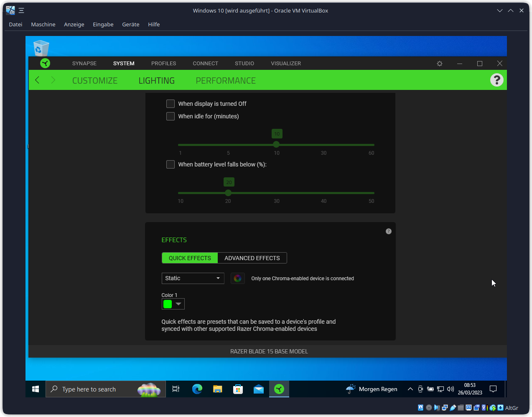The height and width of the screenshot is (417, 532).
Task: Click the help question mark icon
Action: (x=496, y=80)
